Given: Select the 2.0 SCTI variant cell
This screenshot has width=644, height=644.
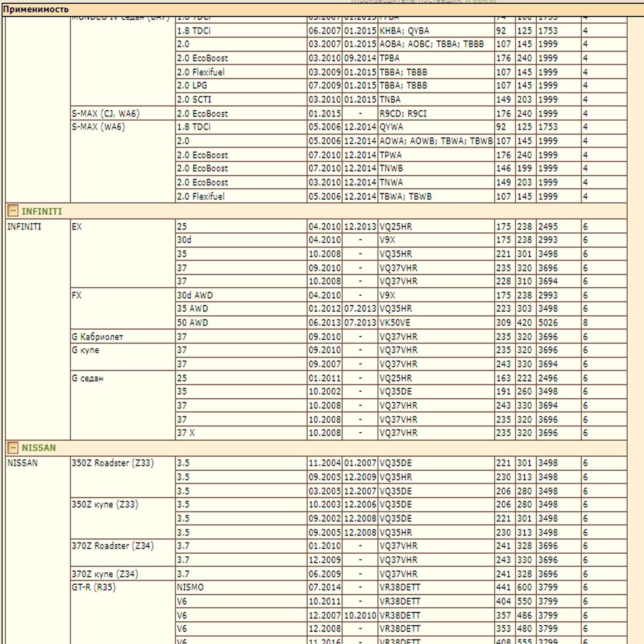Looking at the screenshot, I should tap(241, 99).
